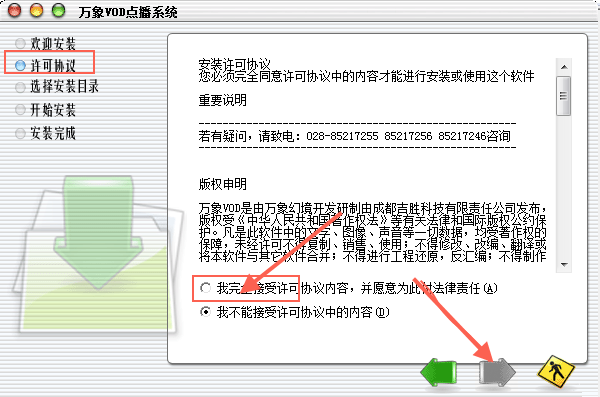Click text 您必须完全同意许可协议中的内容

289,77
